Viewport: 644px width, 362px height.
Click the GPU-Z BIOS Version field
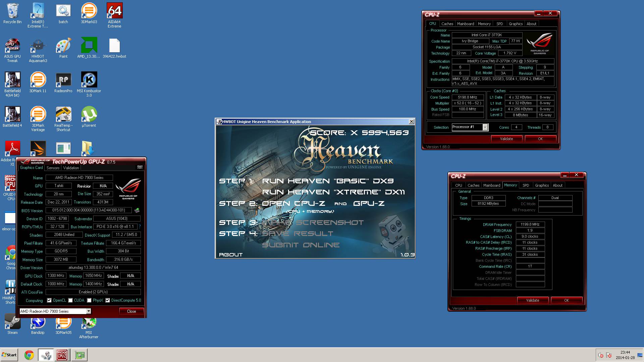point(89,210)
